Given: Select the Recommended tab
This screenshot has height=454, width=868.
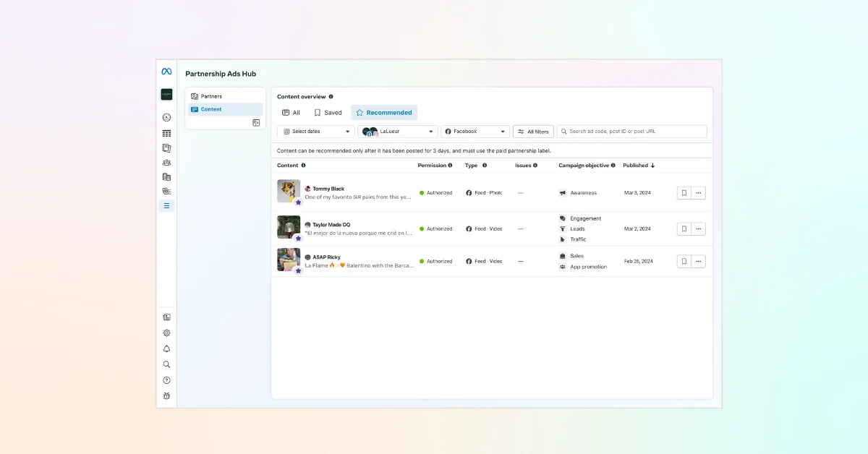Looking at the screenshot, I should [384, 113].
